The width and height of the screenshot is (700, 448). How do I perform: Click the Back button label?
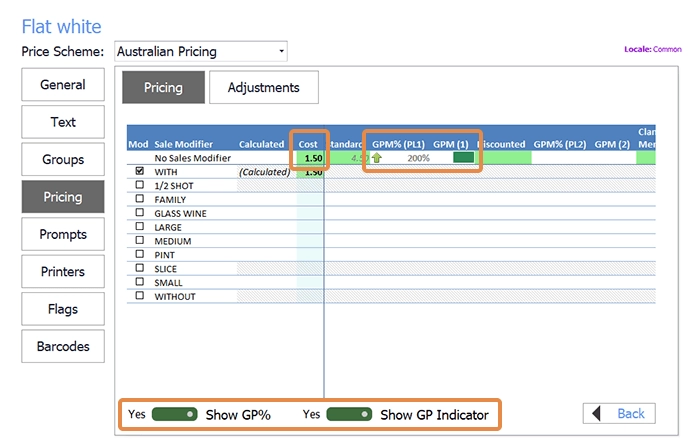click(x=631, y=414)
